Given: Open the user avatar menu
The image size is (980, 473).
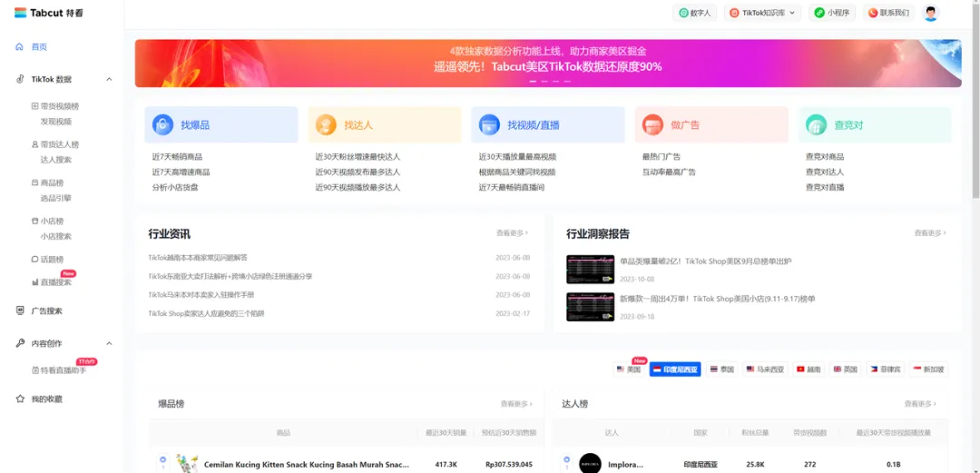Looking at the screenshot, I should tap(931, 13).
